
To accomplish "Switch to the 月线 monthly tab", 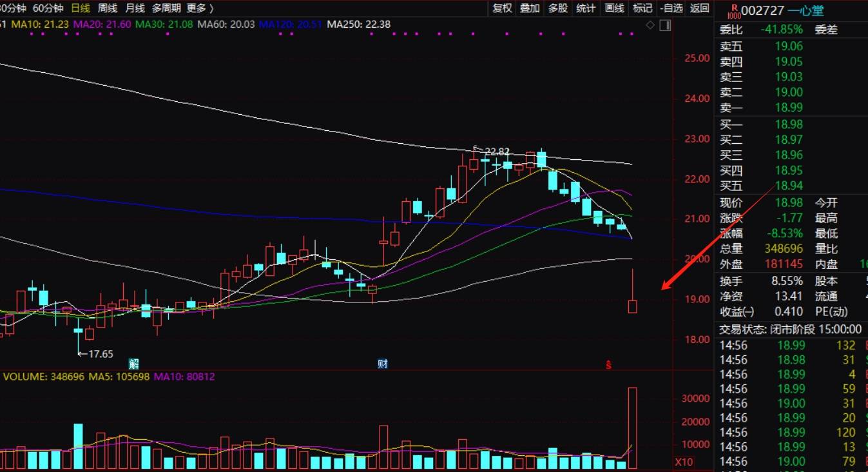I will point(135,8).
